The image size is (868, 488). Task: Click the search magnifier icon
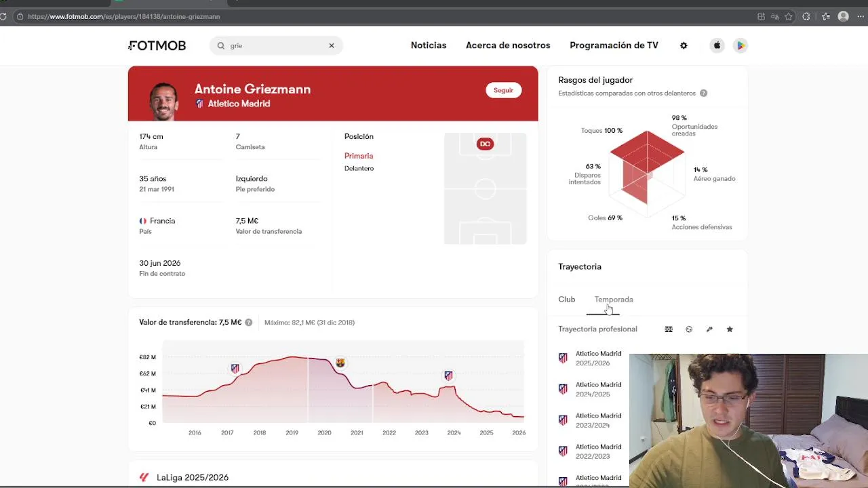click(221, 45)
